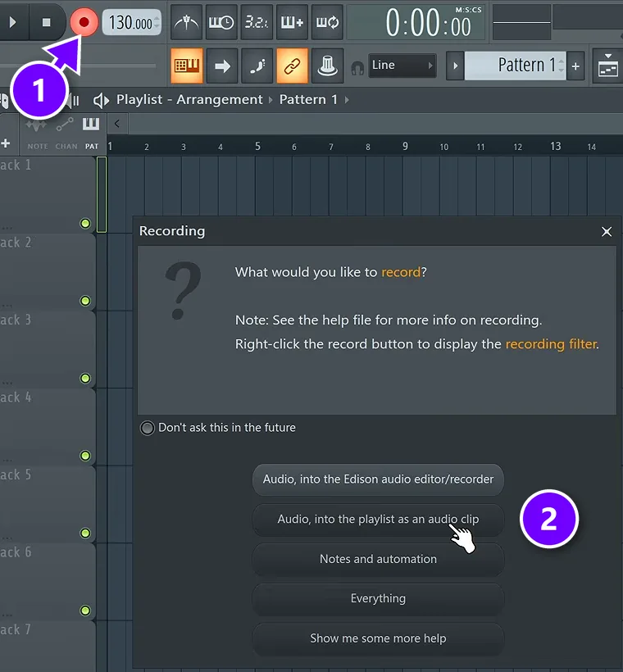Viewport: 623px width, 672px height.
Task: Mute Track 1 with green dot
Action: coord(85,223)
